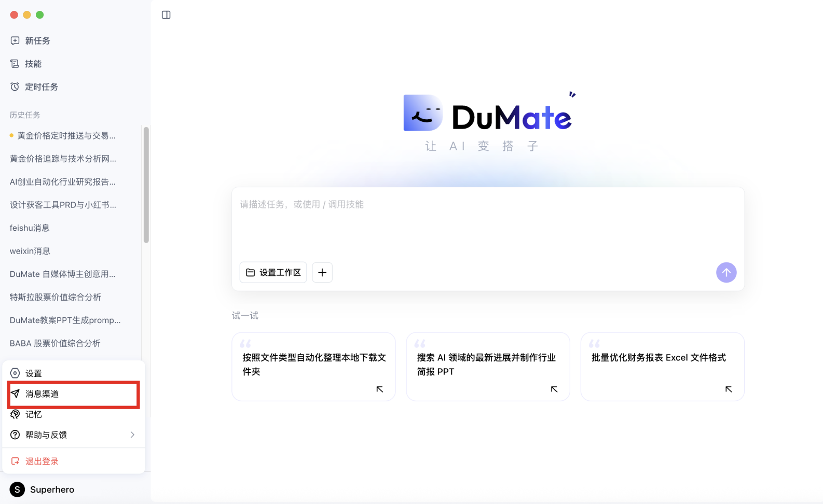The width and height of the screenshot is (823, 504).
Task: Click the DuMate smiley logo
Action: point(423,113)
